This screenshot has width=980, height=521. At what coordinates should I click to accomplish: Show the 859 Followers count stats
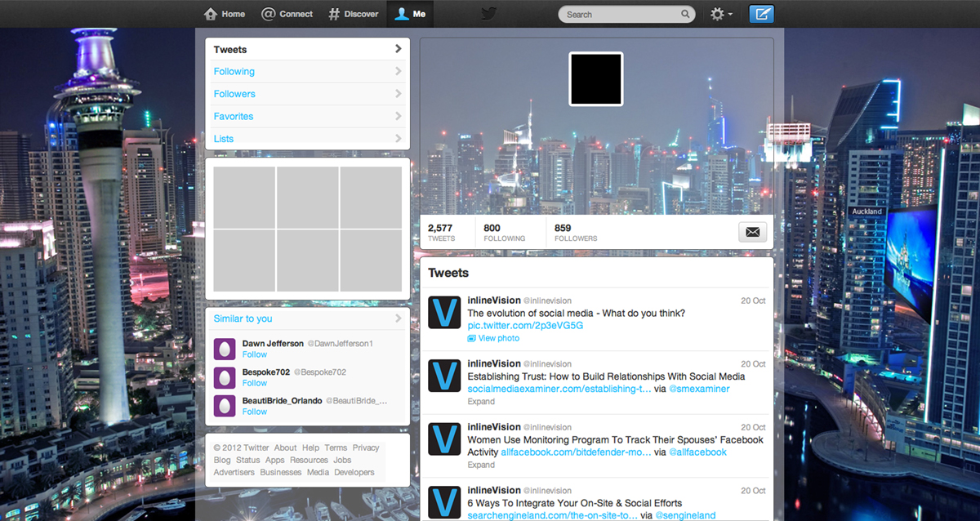[x=575, y=232]
